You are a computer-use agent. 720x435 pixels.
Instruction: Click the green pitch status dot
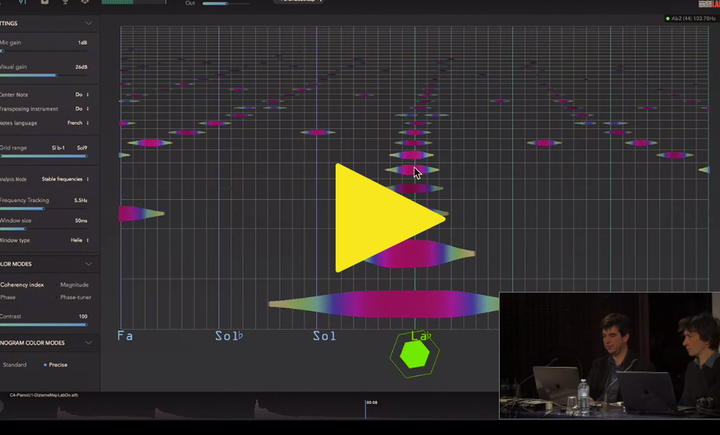(x=668, y=19)
